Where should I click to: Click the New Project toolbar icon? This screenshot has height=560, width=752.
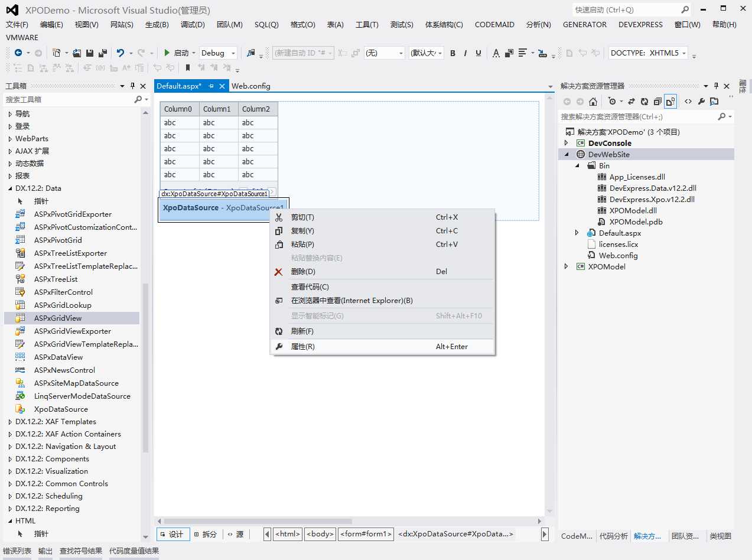pos(56,53)
